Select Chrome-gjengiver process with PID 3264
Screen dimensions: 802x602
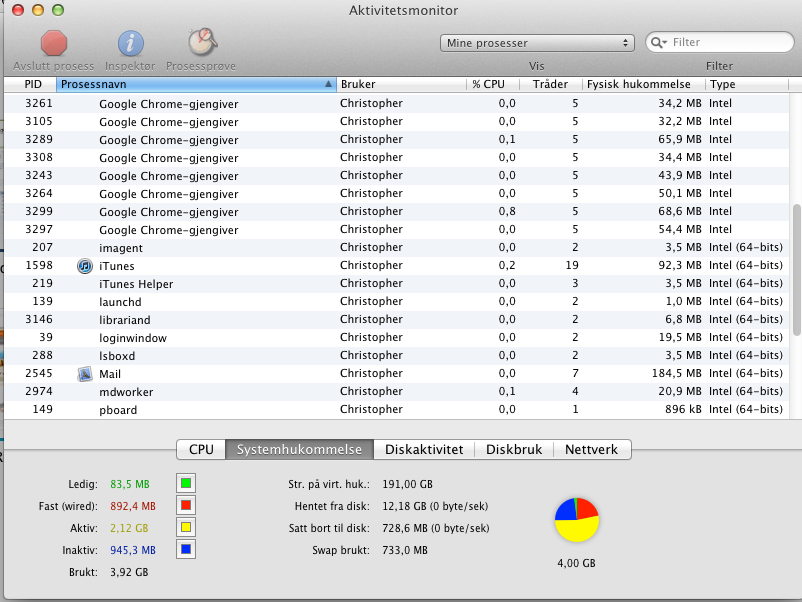click(x=397, y=193)
